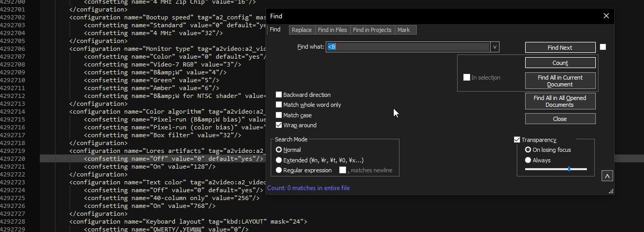Toggle the checkbox beside Find Next
This screenshot has height=232, width=644.
click(603, 47)
